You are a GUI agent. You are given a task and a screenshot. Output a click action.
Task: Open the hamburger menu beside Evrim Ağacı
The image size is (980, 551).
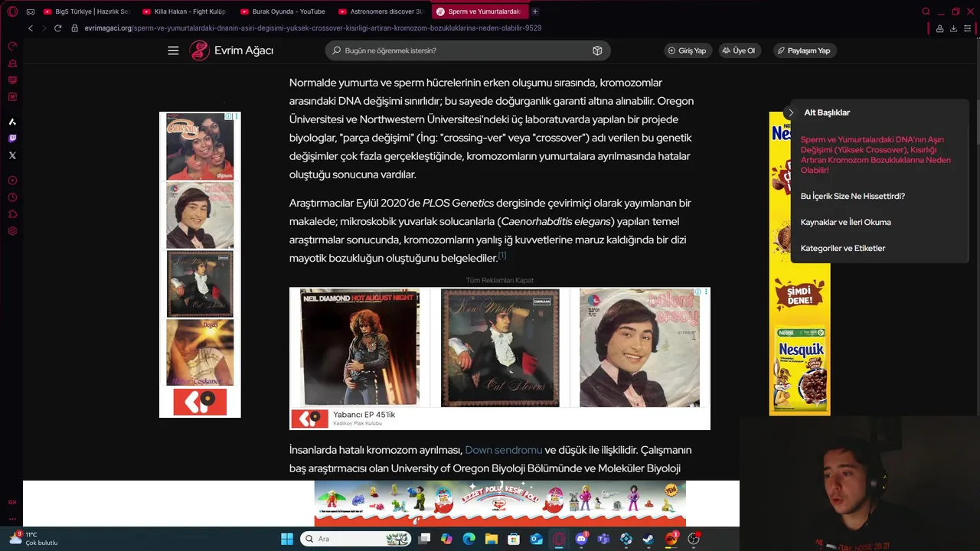pos(173,51)
